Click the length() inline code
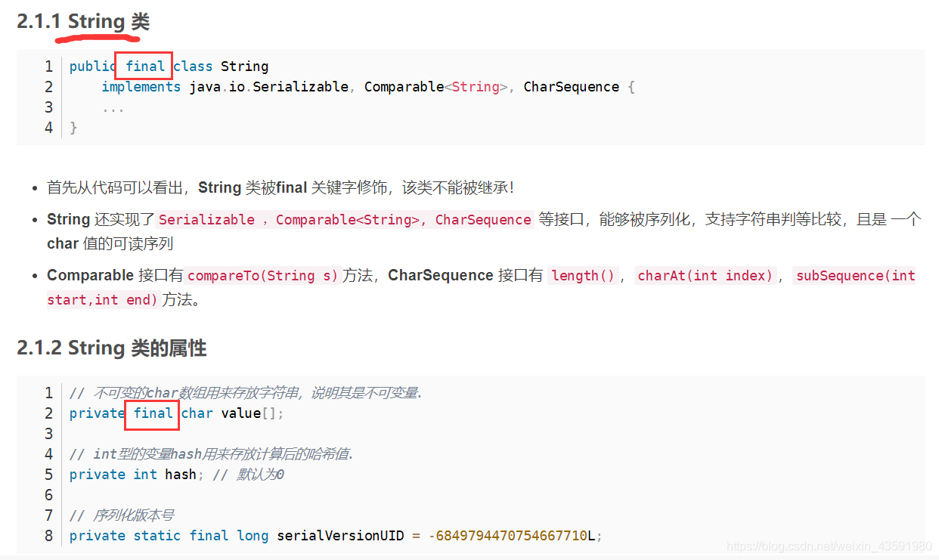939x560 pixels. 583,276
